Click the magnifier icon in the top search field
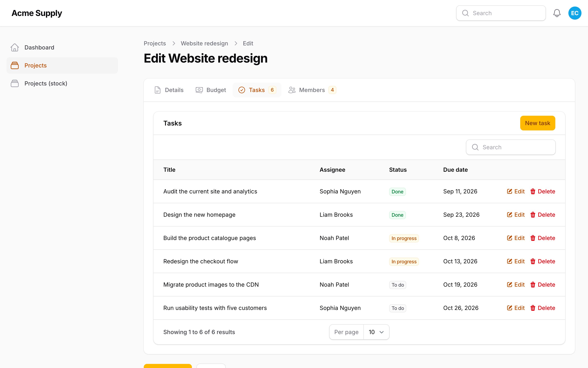The width and height of the screenshot is (588, 368). (465, 13)
